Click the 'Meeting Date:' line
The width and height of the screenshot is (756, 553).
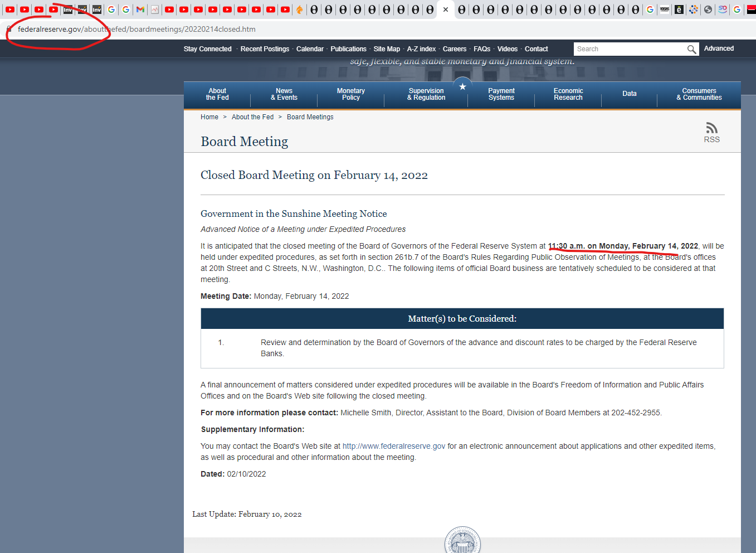[x=275, y=296]
